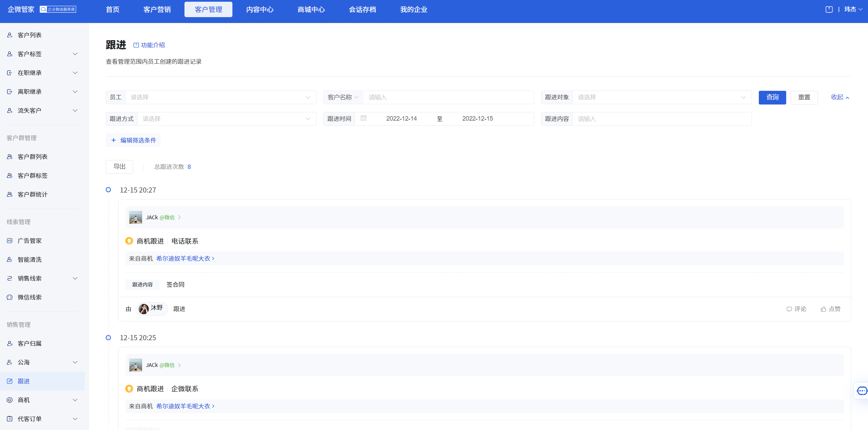Click the 智能清洗 sidebar icon

10,259
